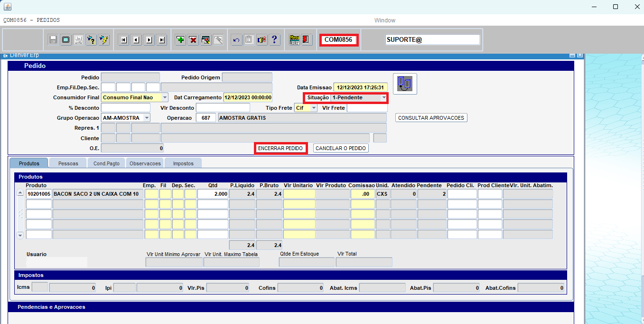Image resolution: width=644 pixels, height=324 pixels.
Task: Click the O.E. field showing 0
Action: pyautogui.click(x=132, y=148)
